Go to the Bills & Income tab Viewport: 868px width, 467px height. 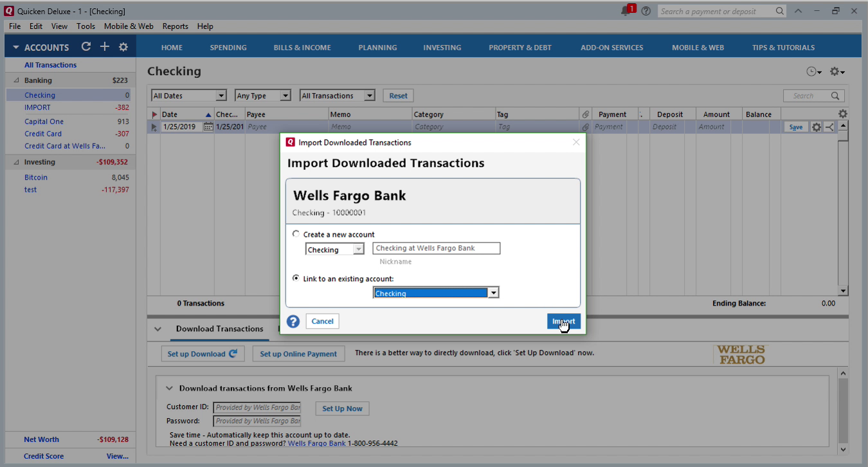pos(302,48)
